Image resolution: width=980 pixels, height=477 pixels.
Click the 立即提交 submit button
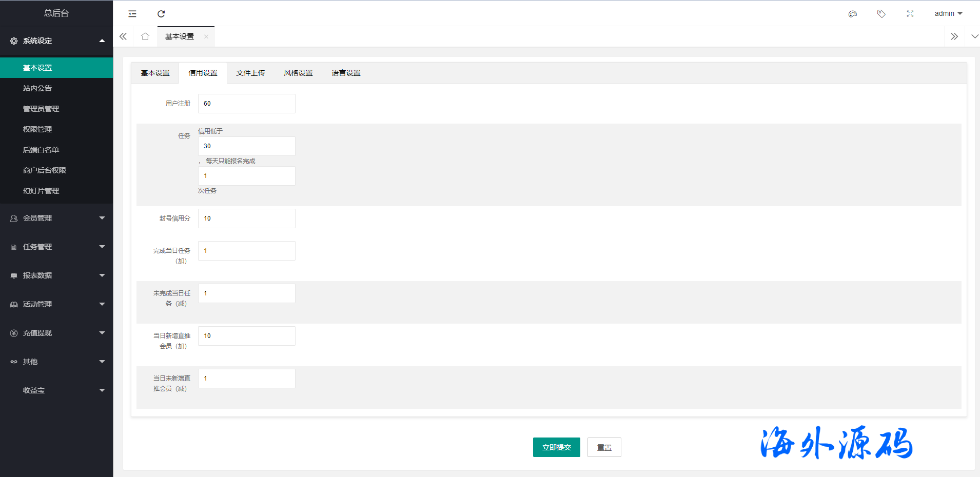pos(556,447)
